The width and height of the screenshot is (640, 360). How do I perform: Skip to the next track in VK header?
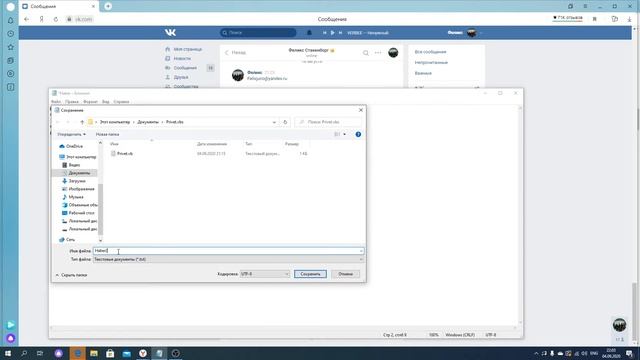pos(340,33)
